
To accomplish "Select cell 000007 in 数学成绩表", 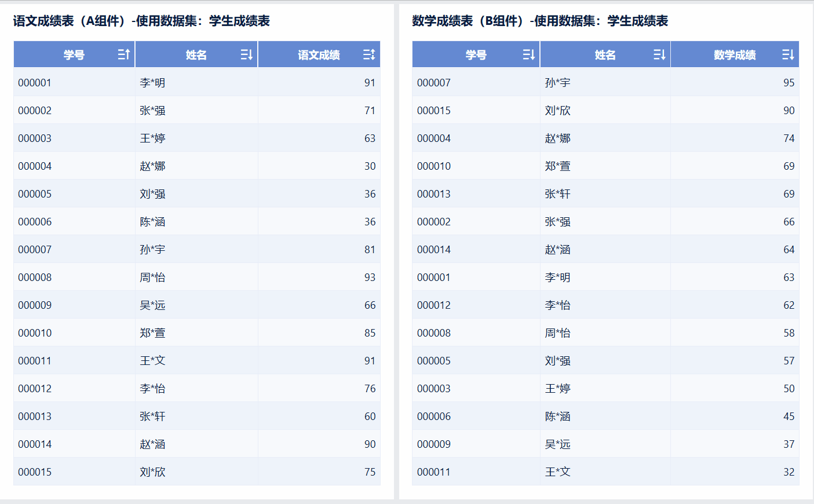I will coord(476,83).
